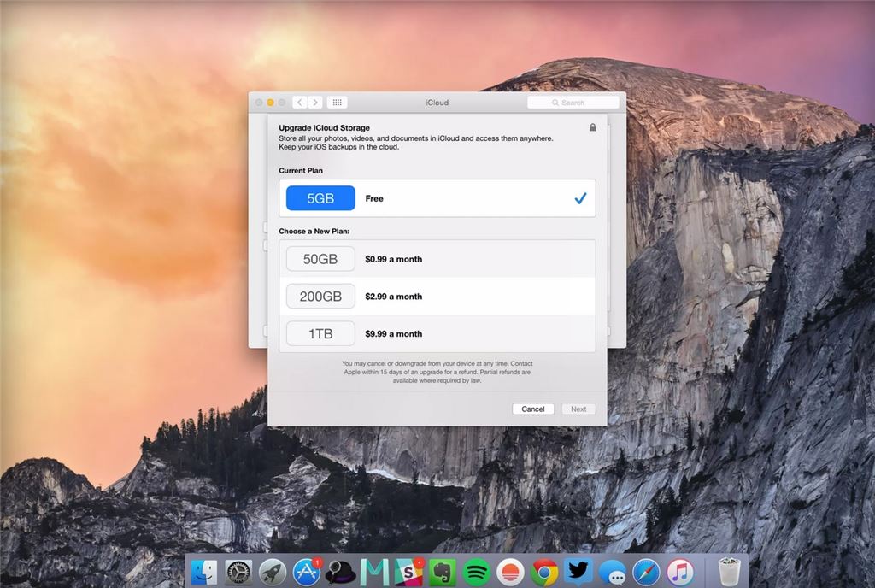Launch the App Store from the dock
The height and width of the screenshot is (588, 875).
tap(307, 572)
